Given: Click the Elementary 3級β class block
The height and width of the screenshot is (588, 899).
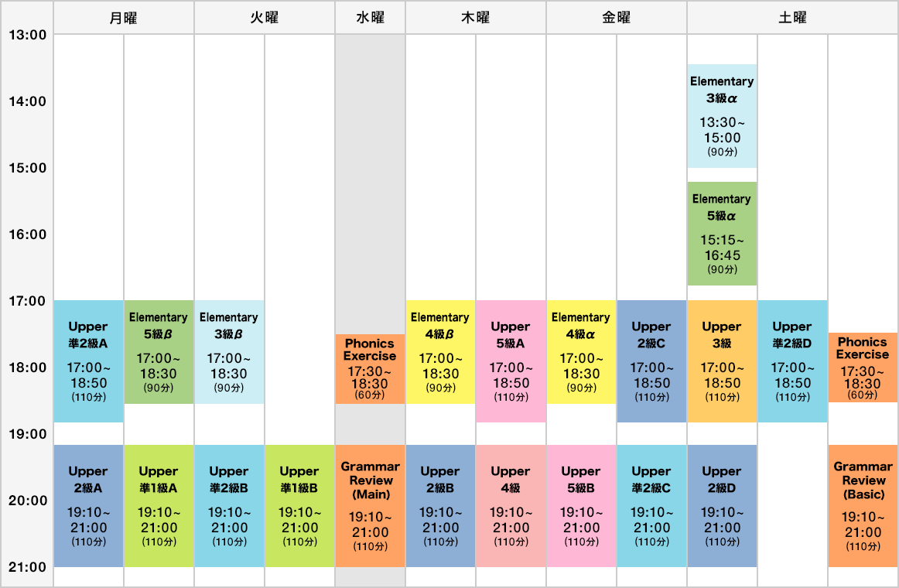Looking at the screenshot, I should (229, 352).
